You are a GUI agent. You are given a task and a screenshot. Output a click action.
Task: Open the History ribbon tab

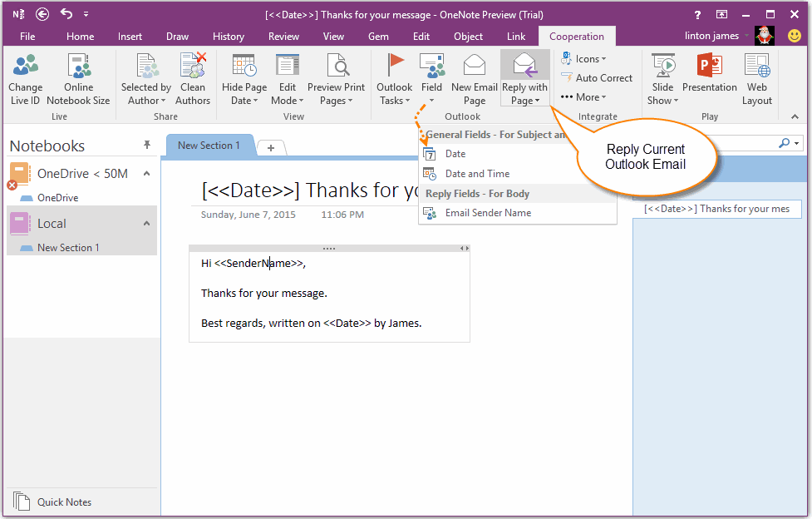click(x=228, y=36)
